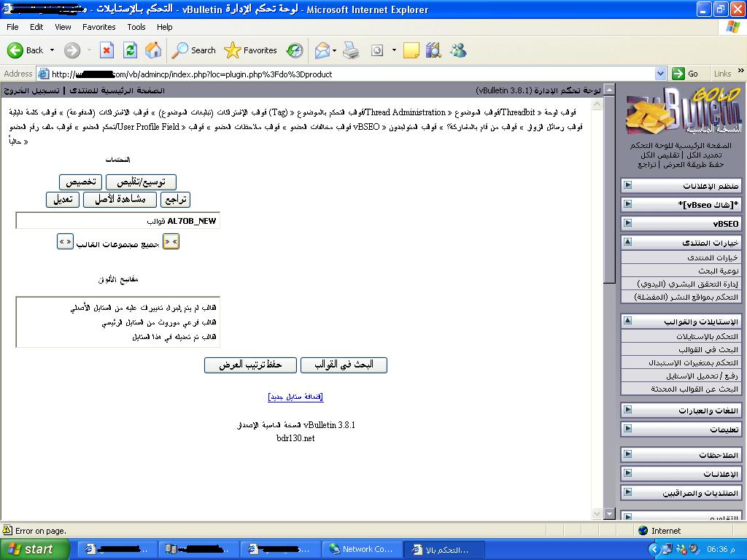
Task: Click the Refresh page icon
Action: [130, 50]
